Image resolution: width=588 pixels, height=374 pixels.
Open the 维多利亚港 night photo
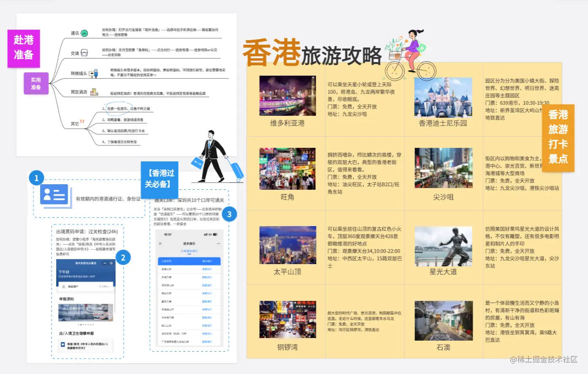point(287,96)
